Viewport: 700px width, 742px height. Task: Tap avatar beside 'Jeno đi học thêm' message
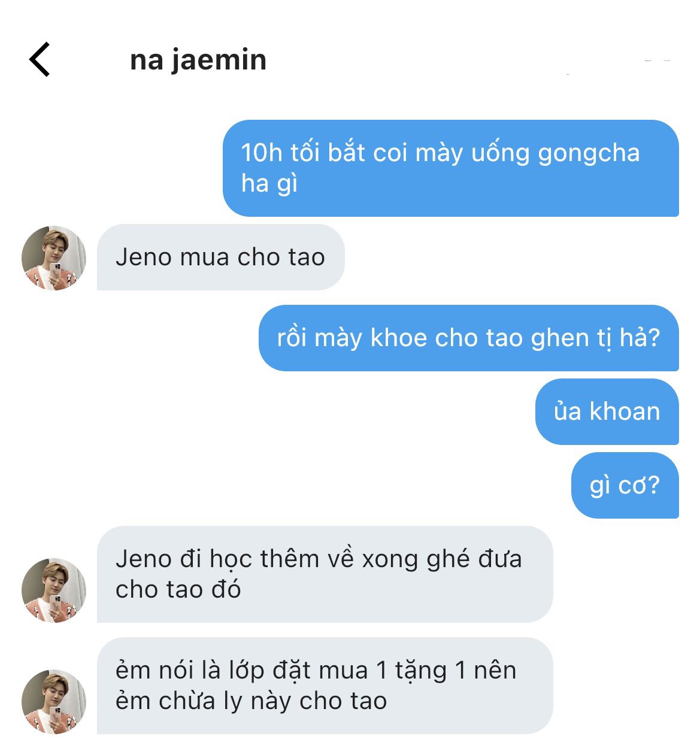pos(54,590)
